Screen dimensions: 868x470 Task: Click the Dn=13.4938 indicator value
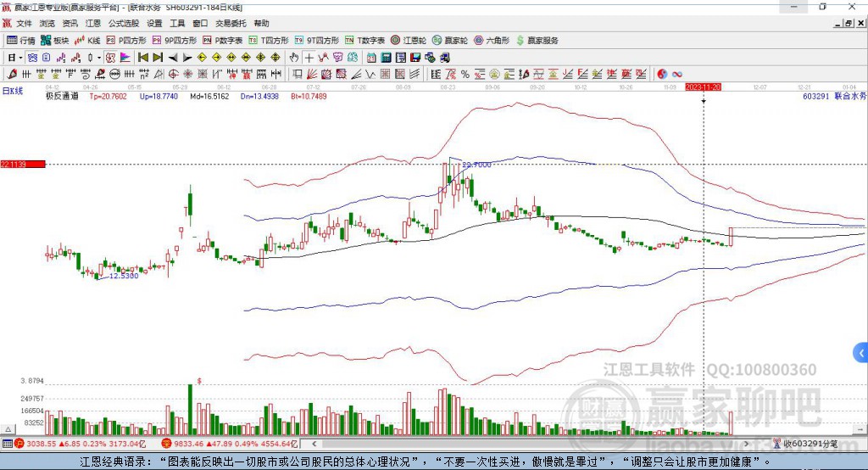point(259,96)
